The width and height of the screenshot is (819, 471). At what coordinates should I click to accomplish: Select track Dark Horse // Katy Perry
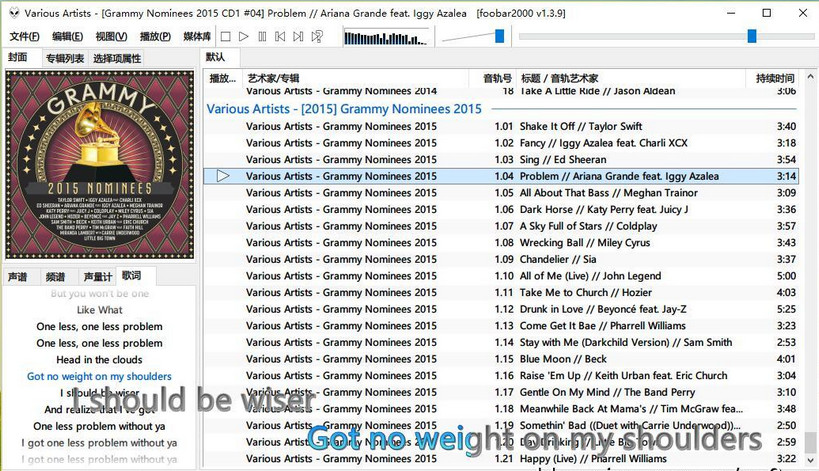tap(501, 209)
